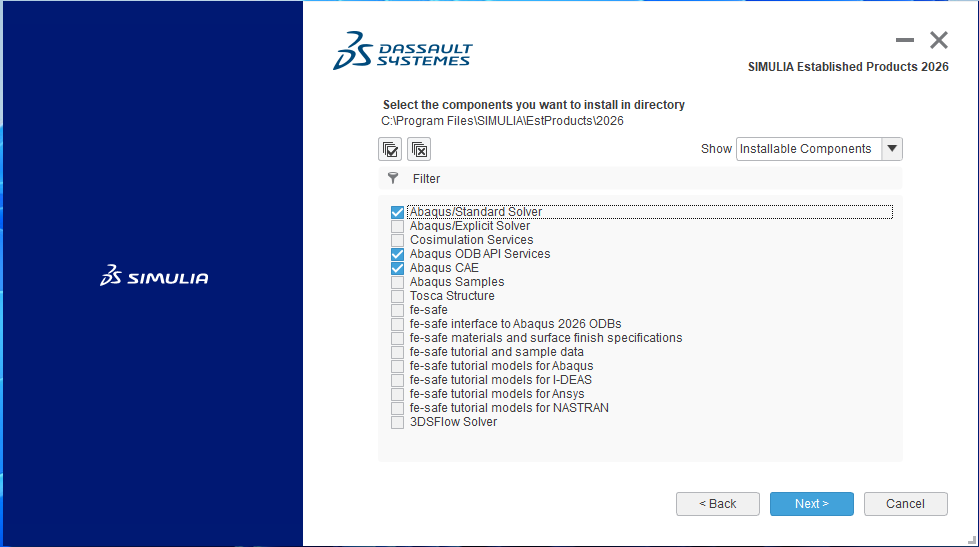979x547 pixels.
Task: Click the Abaqus/Explicit Solver label
Action: [470, 226]
